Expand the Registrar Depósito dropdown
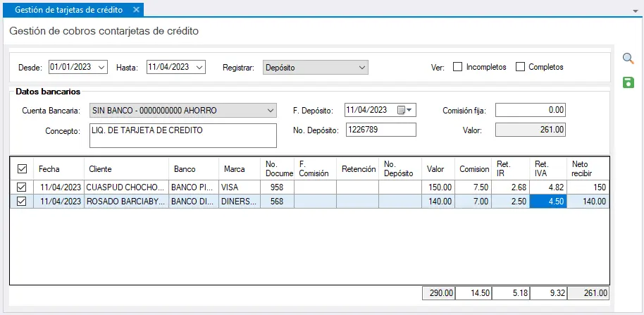 (361, 68)
